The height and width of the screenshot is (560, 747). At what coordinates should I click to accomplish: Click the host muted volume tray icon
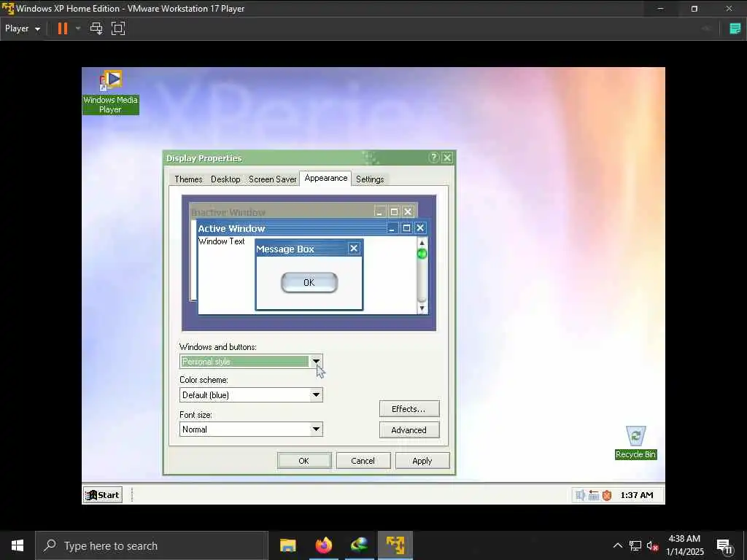click(652, 545)
